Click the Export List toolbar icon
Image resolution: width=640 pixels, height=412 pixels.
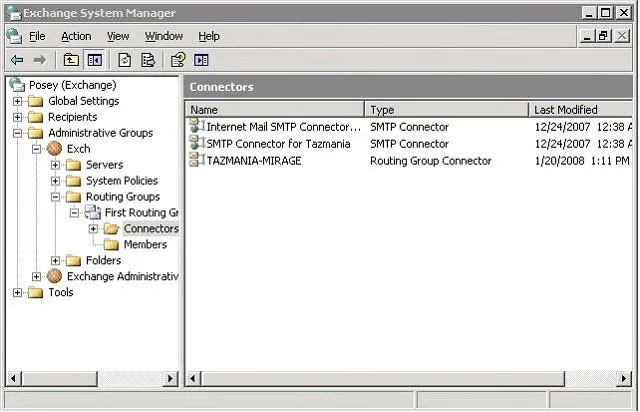click(x=148, y=60)
